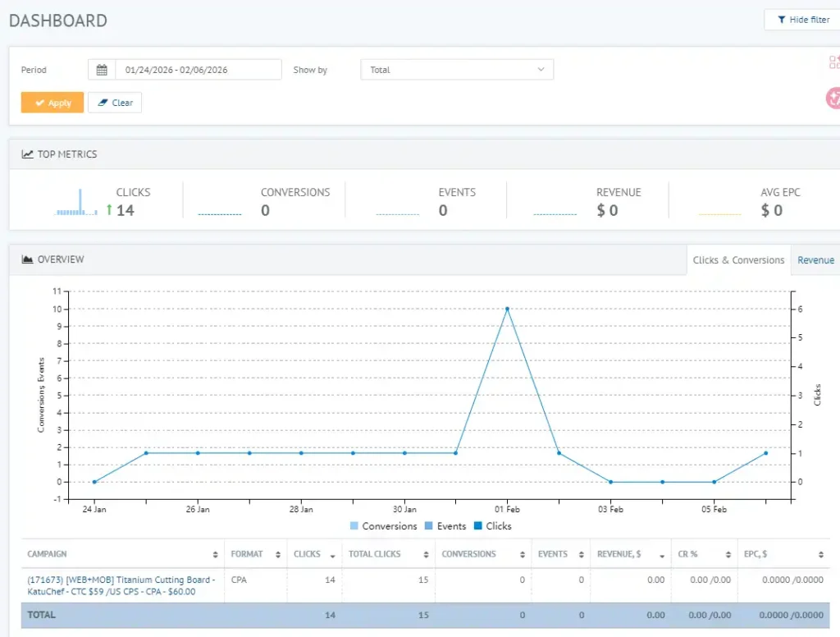
Task: Click the Overview area chart icon
Action: (x=27, y=259)
